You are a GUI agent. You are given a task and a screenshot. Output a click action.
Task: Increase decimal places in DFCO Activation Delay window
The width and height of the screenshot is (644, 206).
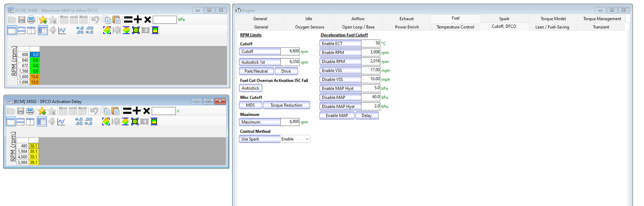tap(79, 121)
